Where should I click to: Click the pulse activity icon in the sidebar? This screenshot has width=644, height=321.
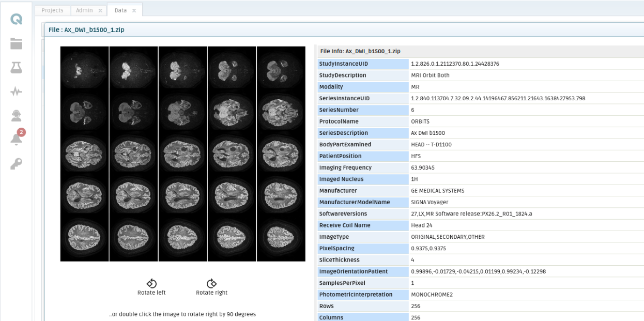(x=17, y=91)
